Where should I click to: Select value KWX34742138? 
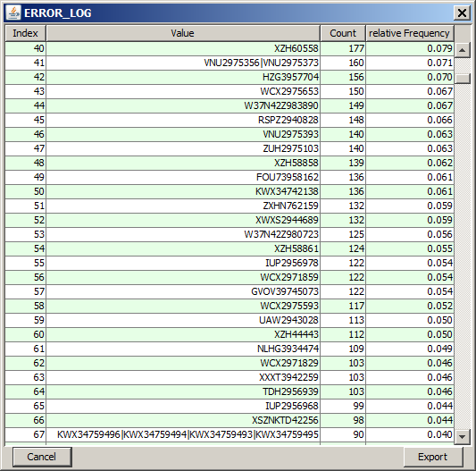[183, 191]
